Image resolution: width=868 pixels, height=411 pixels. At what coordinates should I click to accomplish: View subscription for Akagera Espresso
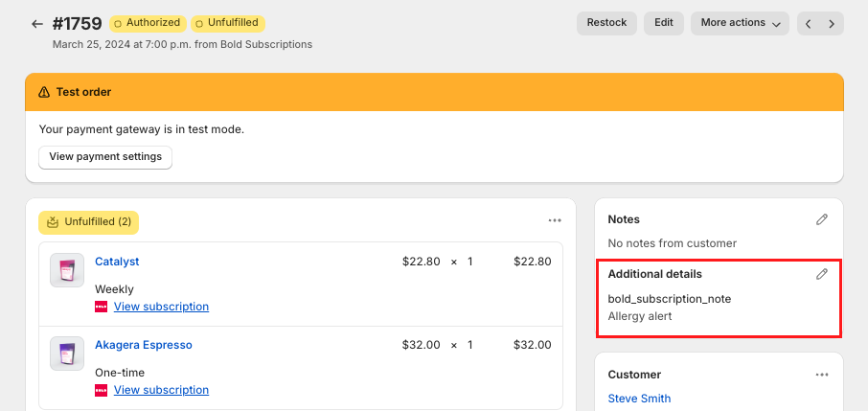[x=161, y=389]
